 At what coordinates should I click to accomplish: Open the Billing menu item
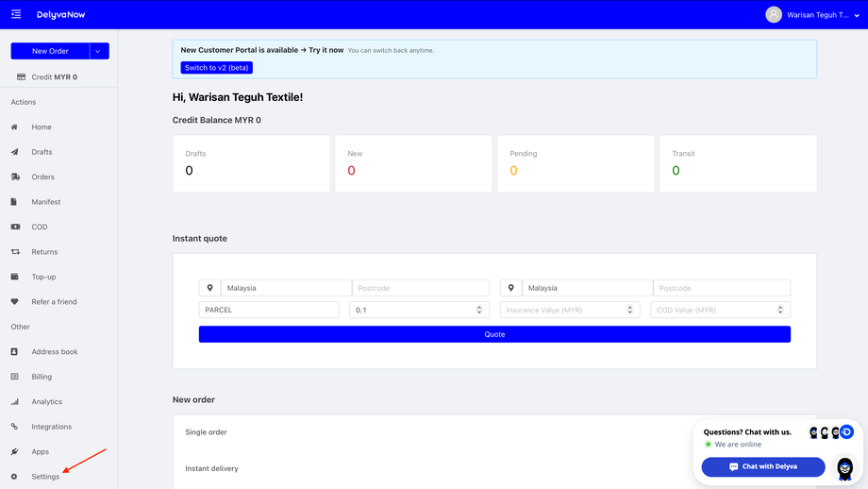click(42, 377)
